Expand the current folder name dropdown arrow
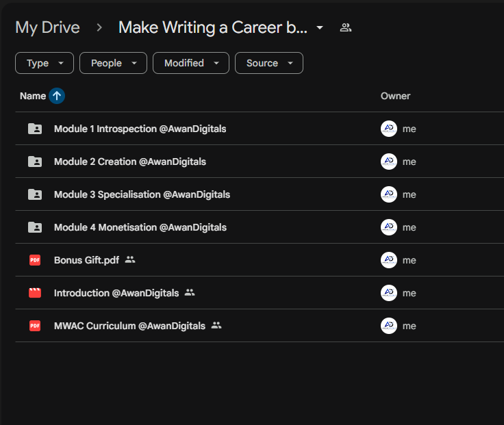504x425 pixels. point(320,27)
